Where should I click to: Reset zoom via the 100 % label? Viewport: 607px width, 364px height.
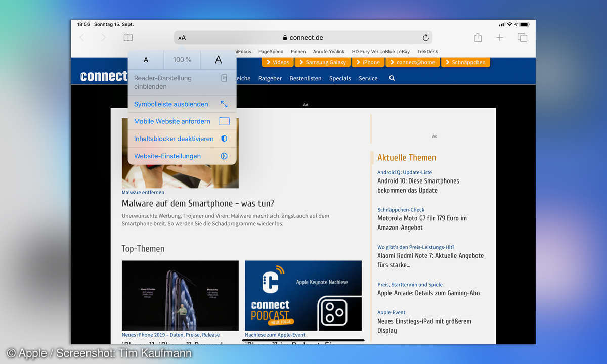(182, 60)
